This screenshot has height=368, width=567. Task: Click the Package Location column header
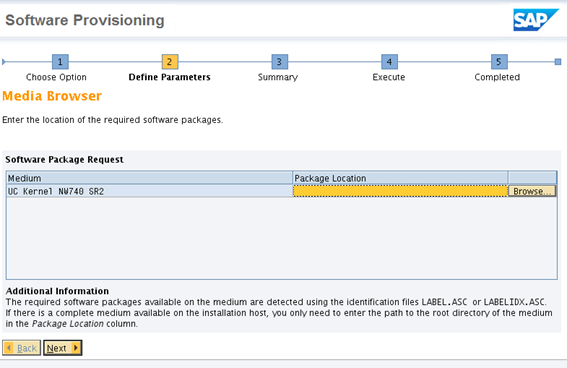[400, 178]
